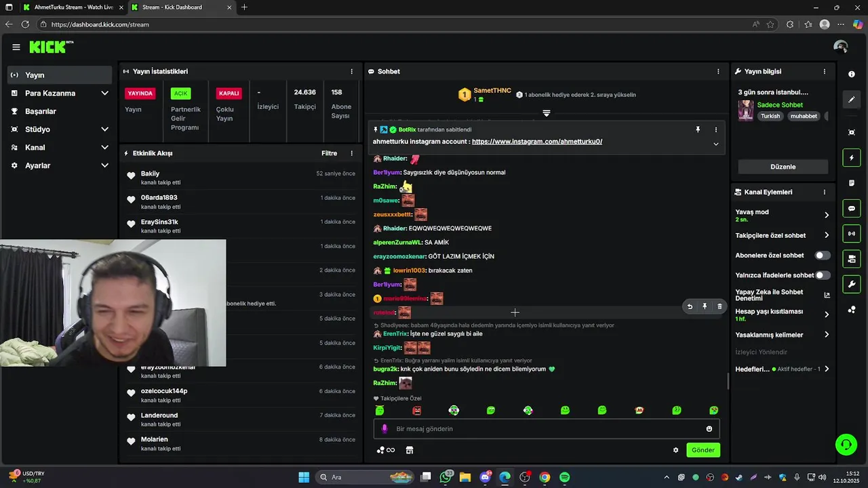Image resolution: width=868 pixels, height=488 pixels.
Task: Open the Instagram link in pinned message
Action: point(537,142)
